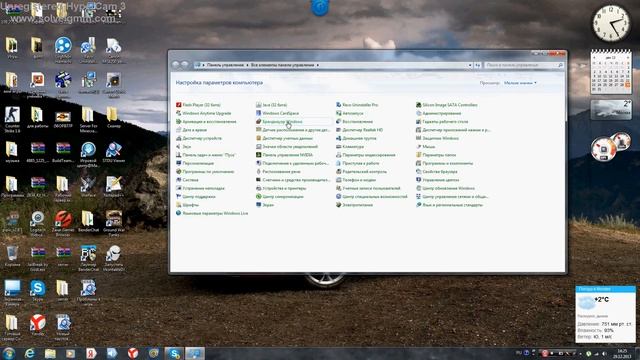Open Windows Anytime Upgrade item
The image size is (640, 360).
[203, 113]
